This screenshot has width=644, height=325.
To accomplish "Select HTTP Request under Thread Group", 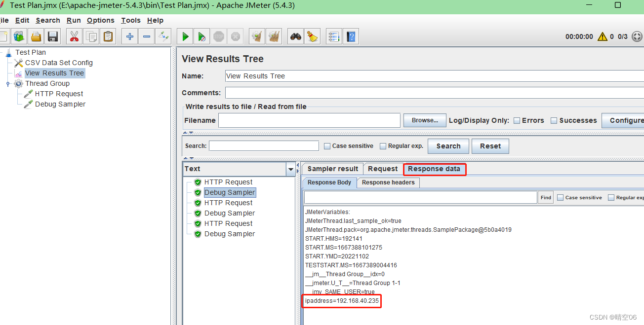I will coord(59,94).
